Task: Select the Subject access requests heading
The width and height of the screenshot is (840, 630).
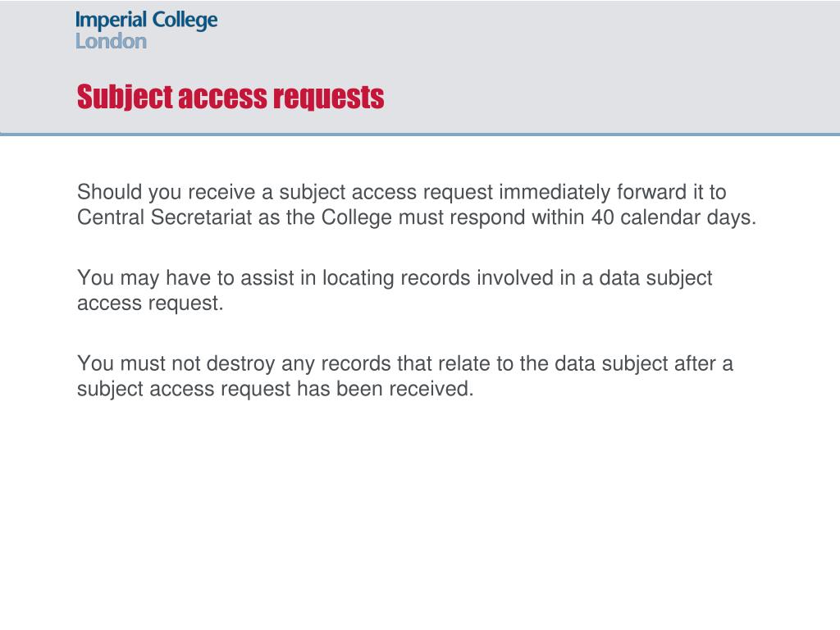Action: [x=231, y=97]
